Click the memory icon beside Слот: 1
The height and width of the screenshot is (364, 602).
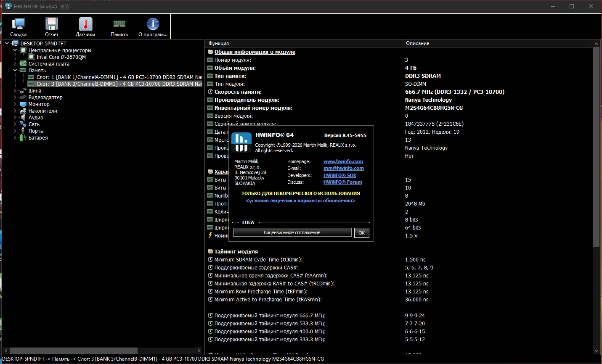31,77
